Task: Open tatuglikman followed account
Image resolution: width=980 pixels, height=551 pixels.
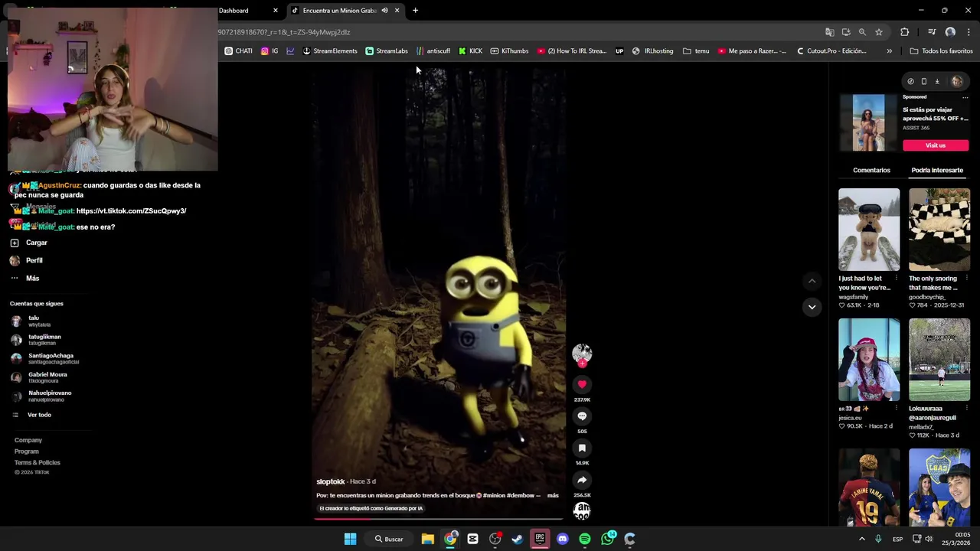Action: coord(44,340)
